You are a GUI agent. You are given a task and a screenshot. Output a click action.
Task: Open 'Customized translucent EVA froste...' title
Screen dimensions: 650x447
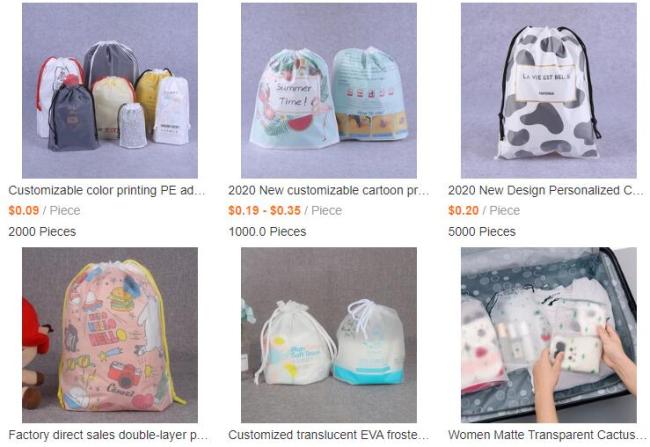coord(329,435)
